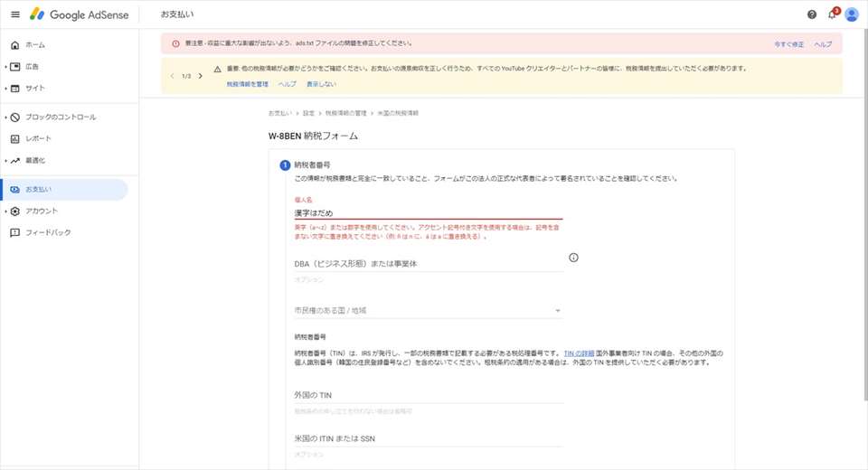The height and width of the screenshot is (470, 868).
Task: Click 今すぐ修正 in the red banner
Action: pos(788,44)
